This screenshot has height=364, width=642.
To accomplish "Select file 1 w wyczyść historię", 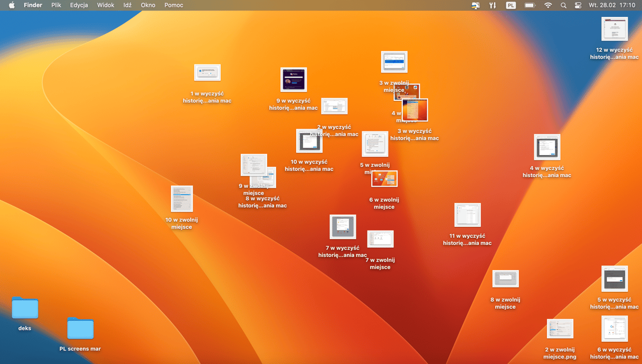I will click(207, 73).
